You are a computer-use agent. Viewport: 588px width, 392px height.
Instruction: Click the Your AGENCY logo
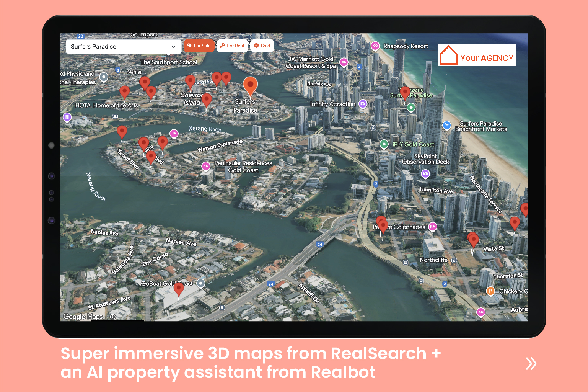tap(477, 55)
